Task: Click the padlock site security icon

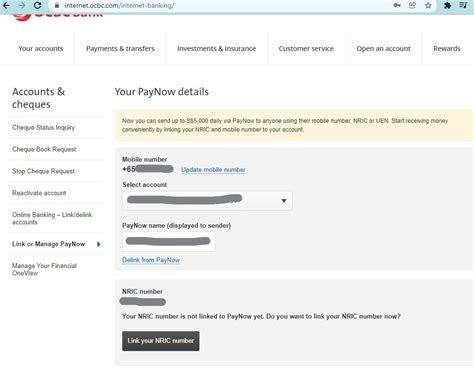Action: tap(57, 5)
